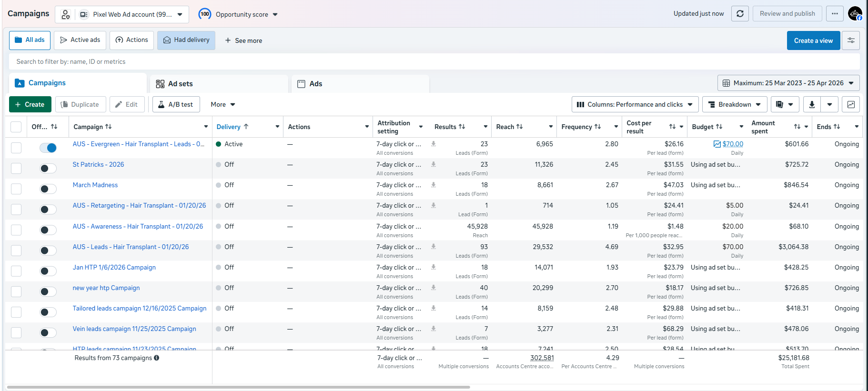The width and height of the screenshot is (868, 391).
Task: Open the Columns: Performance and clicks dropdown
Action: [x=635, y=104]
